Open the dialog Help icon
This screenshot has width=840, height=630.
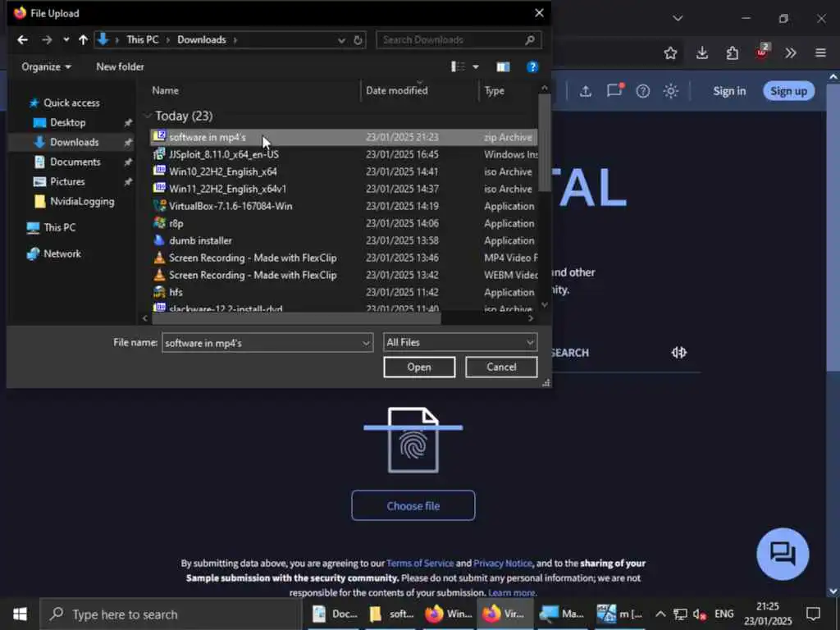point(532,67)
